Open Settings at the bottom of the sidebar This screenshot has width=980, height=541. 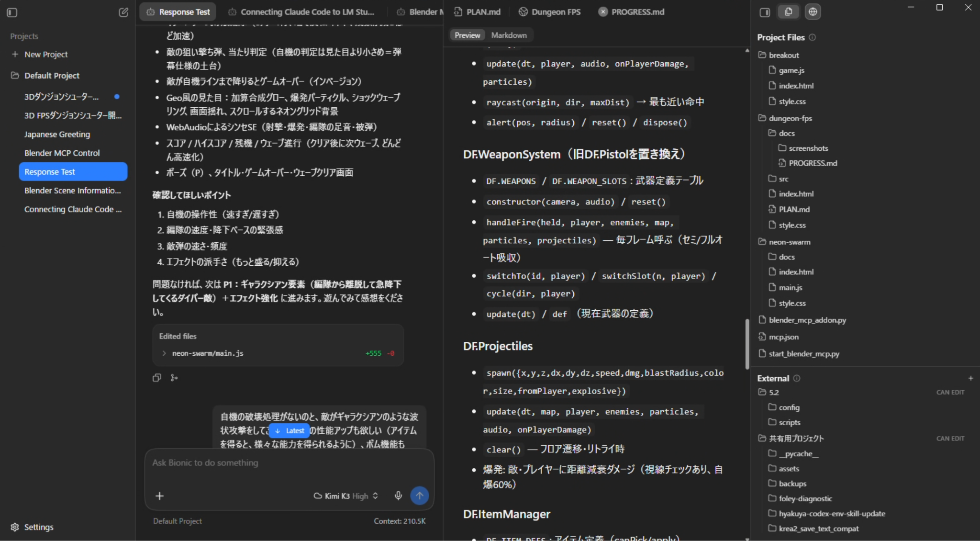pyautogui.click(x=32, y=527)
